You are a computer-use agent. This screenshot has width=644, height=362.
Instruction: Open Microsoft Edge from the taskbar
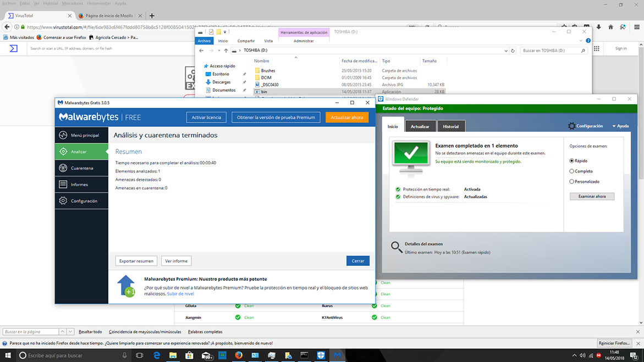click(x=157, y=355)
